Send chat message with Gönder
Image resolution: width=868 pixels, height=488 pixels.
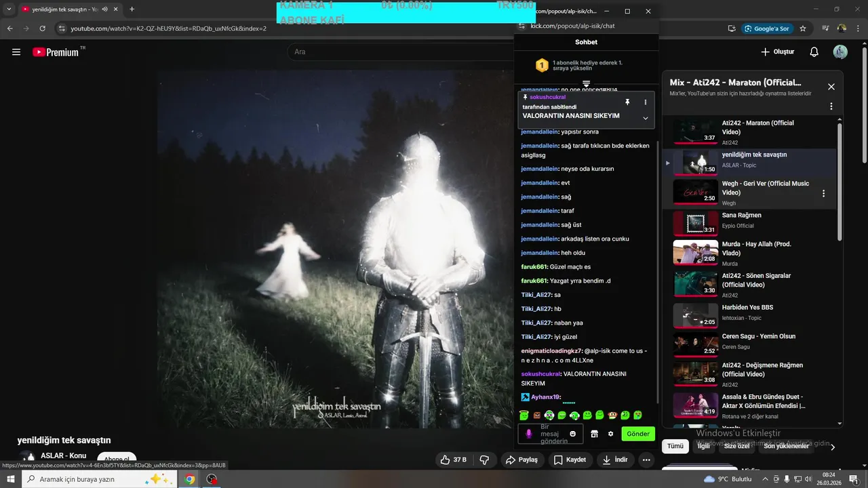pyautogui.click(x=638, y=434)
